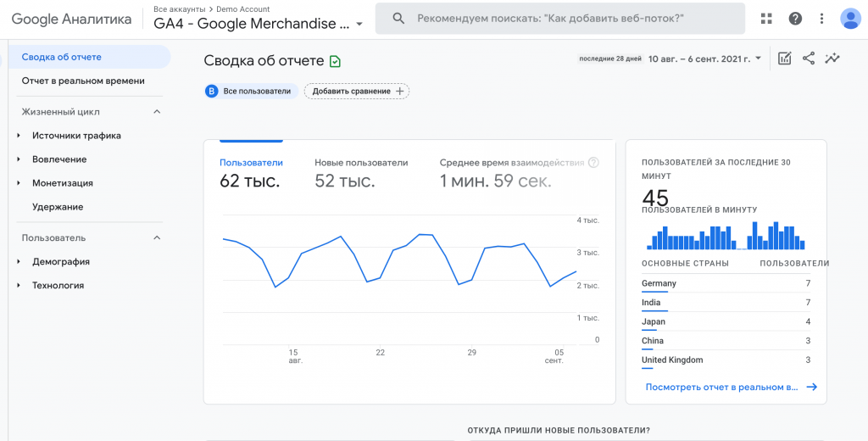Image resolution: width=868 pixels, height=441 pixels.
Task: Open the Посмотреть отчет в реальном времени link
Action: (x=731, y=387)
